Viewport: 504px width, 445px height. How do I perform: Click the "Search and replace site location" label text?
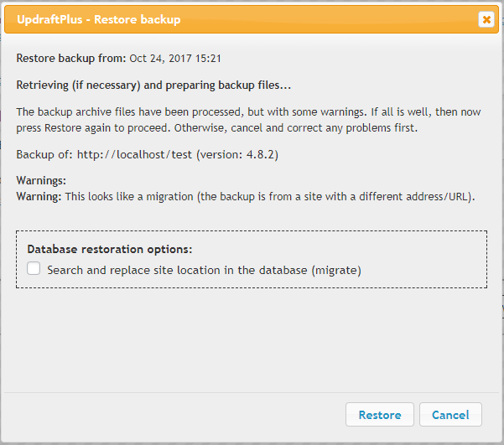point(176,271)
